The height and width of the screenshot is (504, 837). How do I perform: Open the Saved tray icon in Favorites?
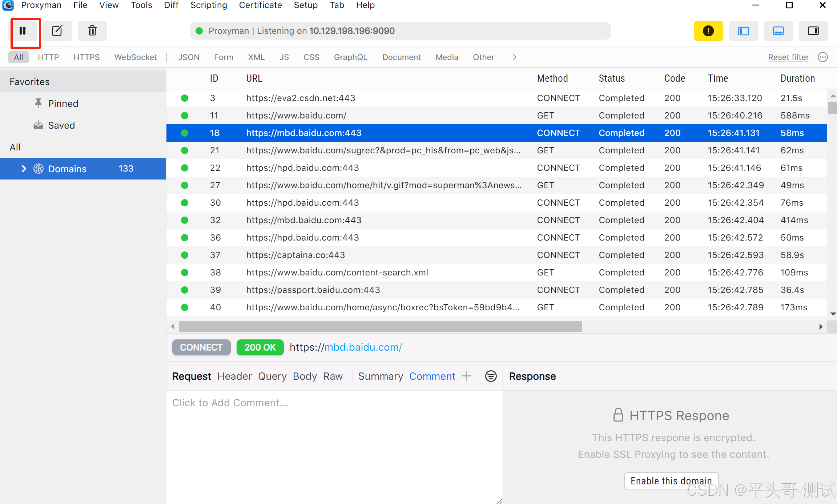click(38, 125)
